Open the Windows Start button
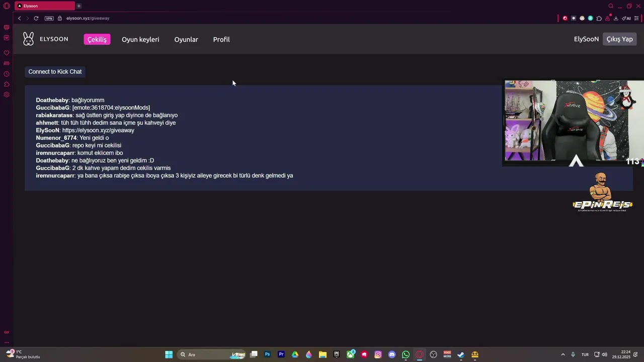The width and height of the screenshot is (644, 362). (x=169, y=354)
